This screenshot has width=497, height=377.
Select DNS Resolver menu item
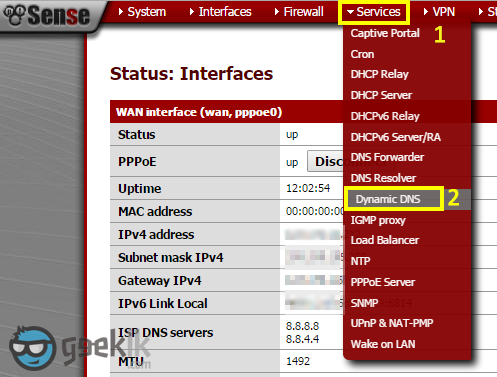coord(383,178)
